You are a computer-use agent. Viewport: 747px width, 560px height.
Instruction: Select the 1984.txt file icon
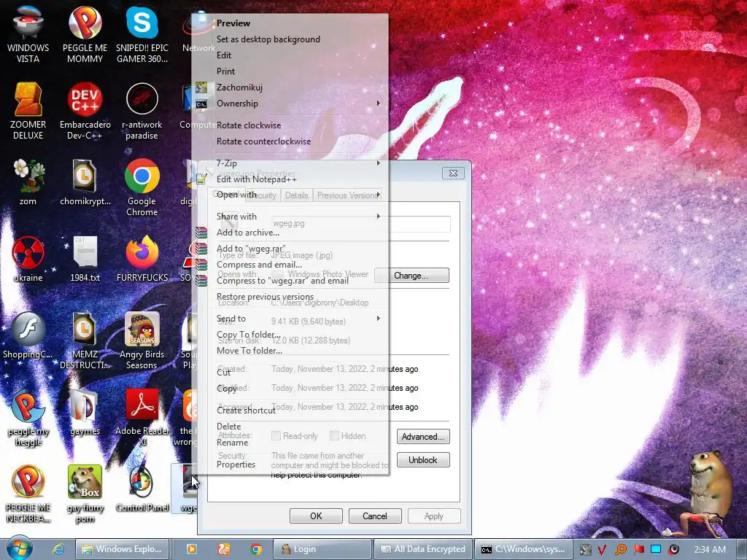(85, 259)
